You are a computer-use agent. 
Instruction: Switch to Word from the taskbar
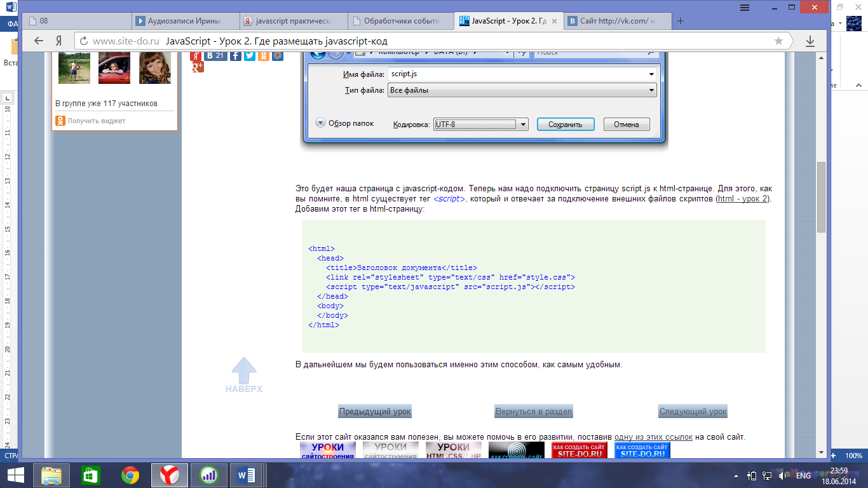245,475
